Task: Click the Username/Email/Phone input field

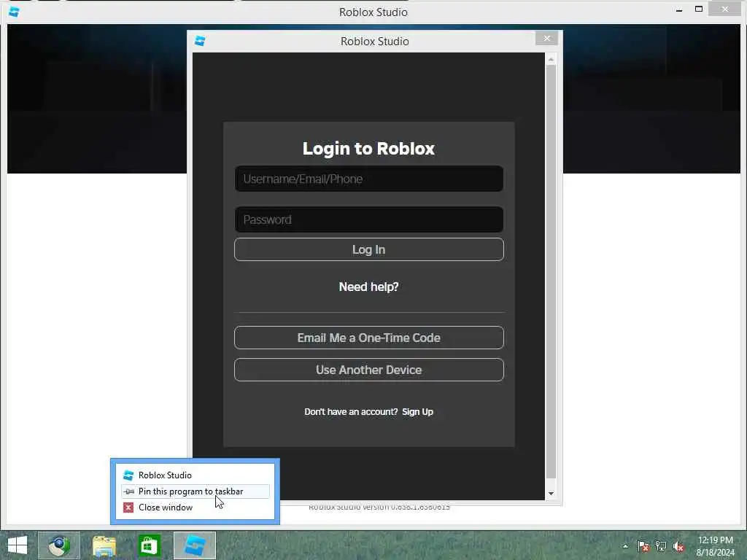Action: [368, 179]
